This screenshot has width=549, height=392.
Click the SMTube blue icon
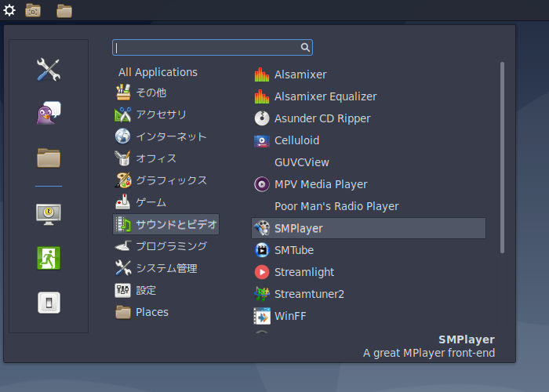pyautogui.click(x=262, y=250)
